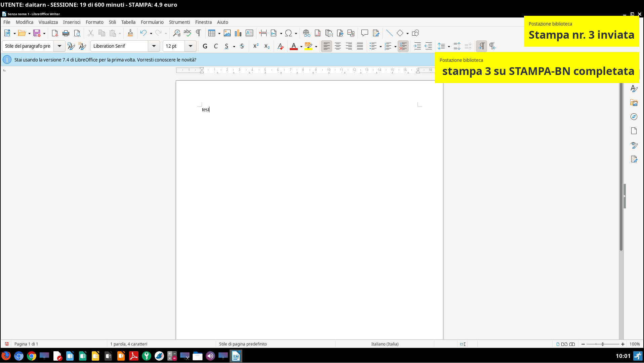Image resolution: width=644 pixels, height=363 pixels.
Task: Launch Firefox from the taskbar
Action: coord(6,356)
